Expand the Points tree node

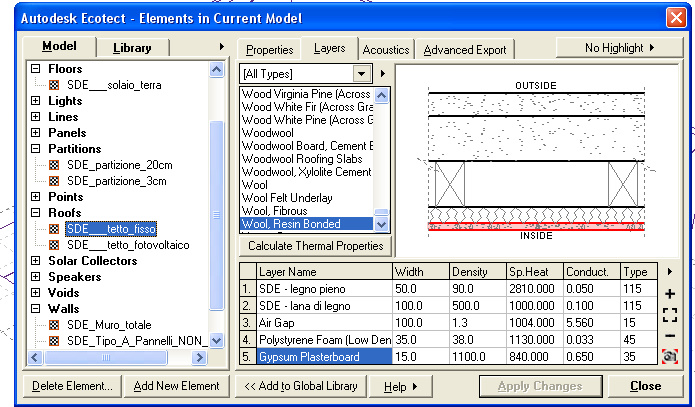click(x=35, y=196)
